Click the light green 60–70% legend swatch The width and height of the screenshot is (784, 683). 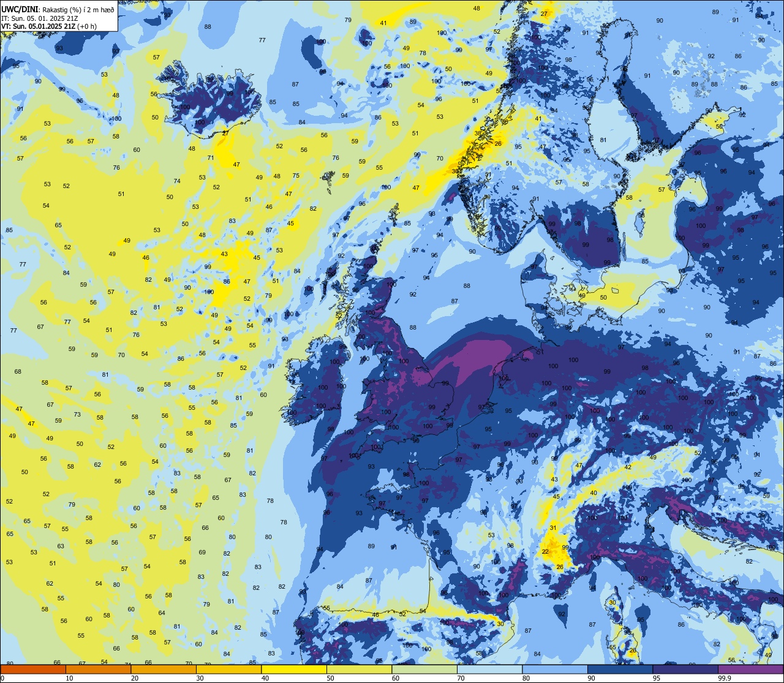click(424, 669)
